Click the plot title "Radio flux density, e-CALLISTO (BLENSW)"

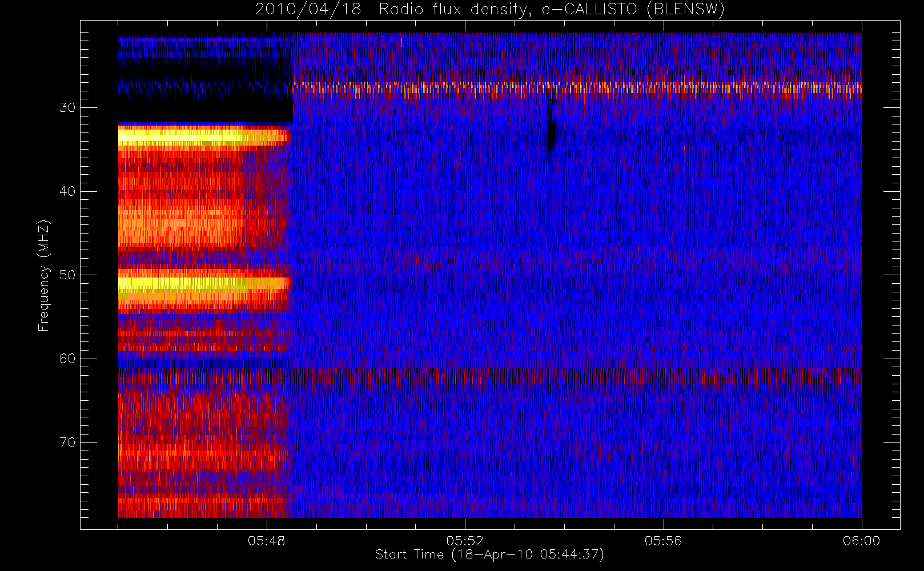point(552,10)
